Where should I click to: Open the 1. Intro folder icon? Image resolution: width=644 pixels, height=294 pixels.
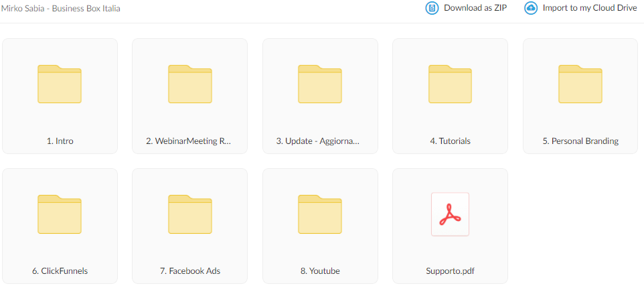click(x=60, y=84)
